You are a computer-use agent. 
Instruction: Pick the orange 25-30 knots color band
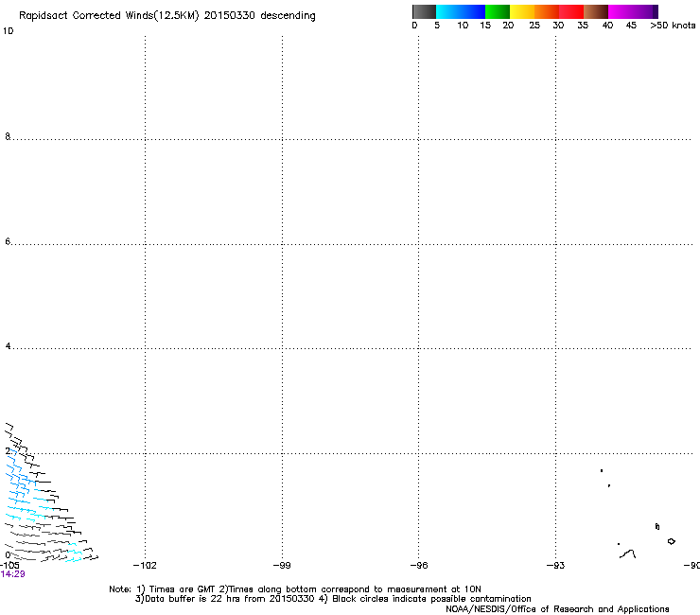[547, 11]
